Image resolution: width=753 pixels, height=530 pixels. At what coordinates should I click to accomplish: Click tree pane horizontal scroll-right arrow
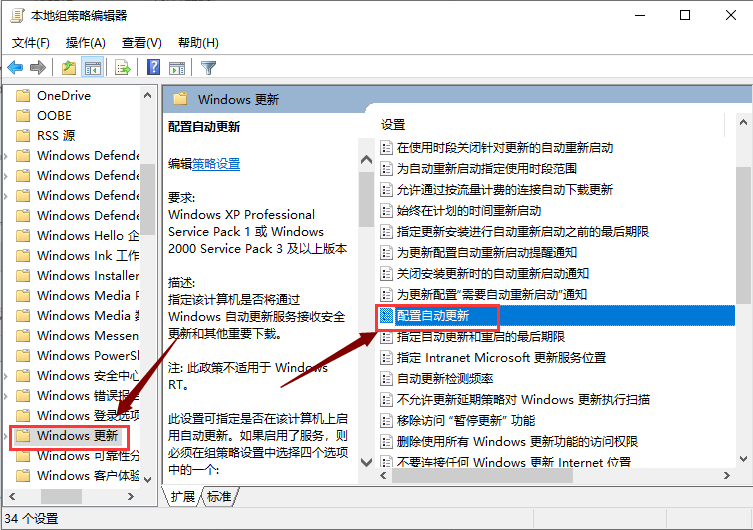tap(131, 496)
